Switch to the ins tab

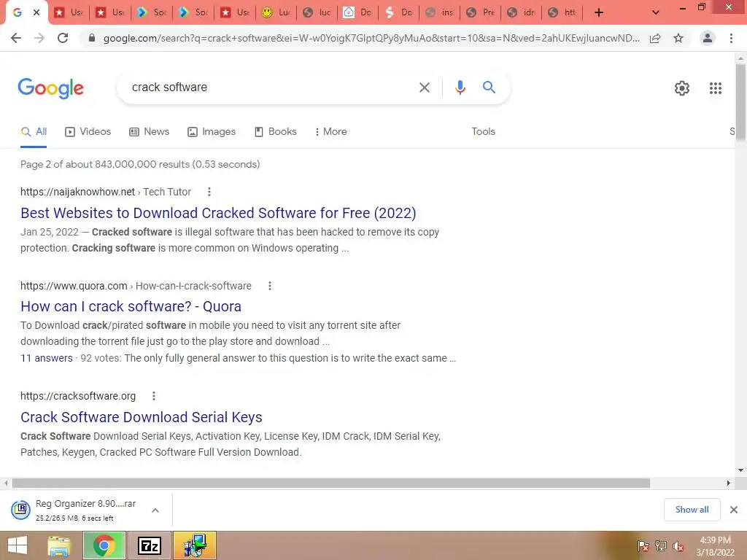click(x=439, y=12)
